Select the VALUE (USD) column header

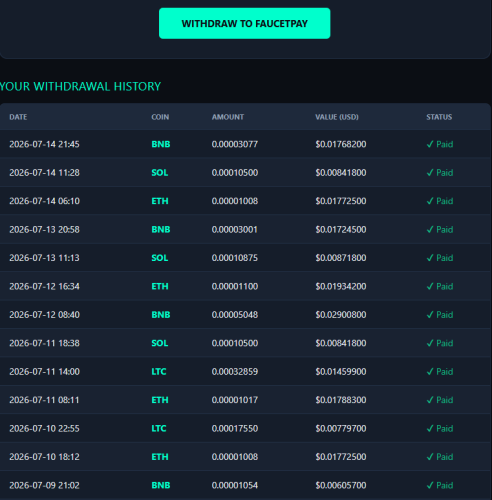[337, 117]
